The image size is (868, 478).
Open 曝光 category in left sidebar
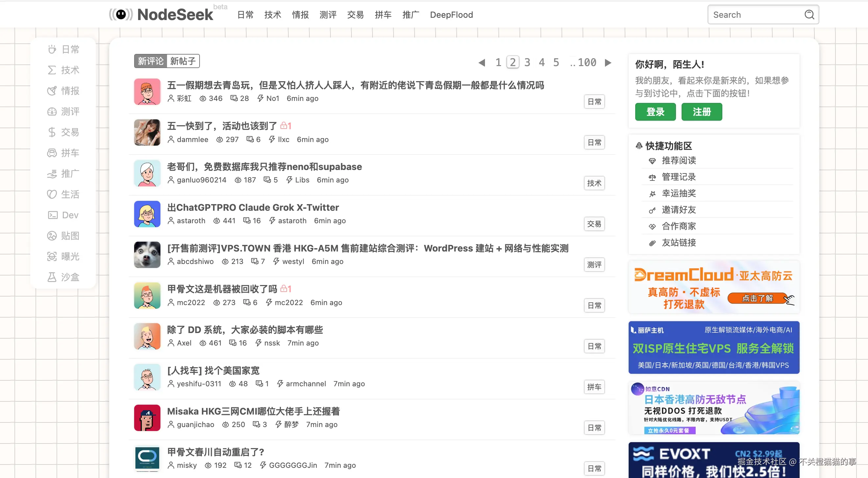tap(63, 256)
